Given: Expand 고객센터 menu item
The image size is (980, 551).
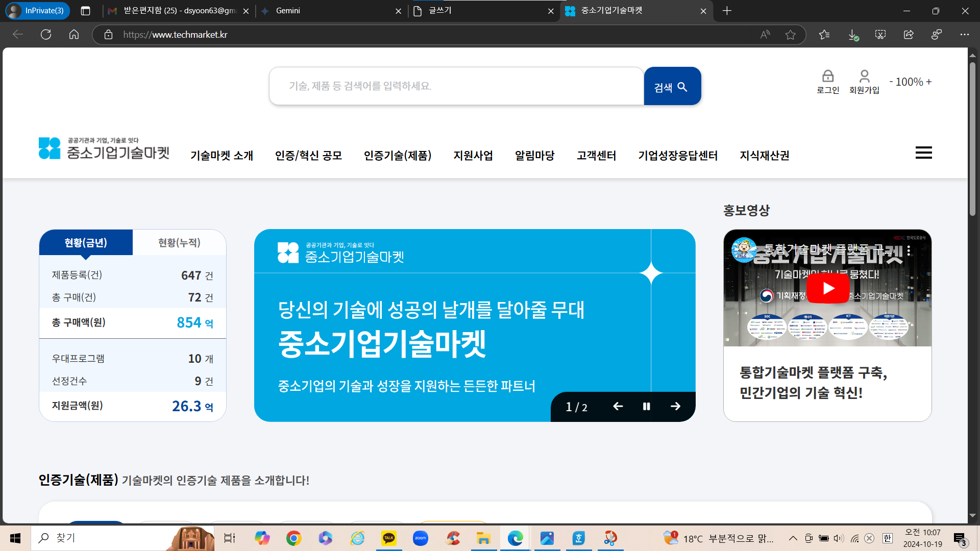Looking at the screenshot, I should (x=596, y=155).
